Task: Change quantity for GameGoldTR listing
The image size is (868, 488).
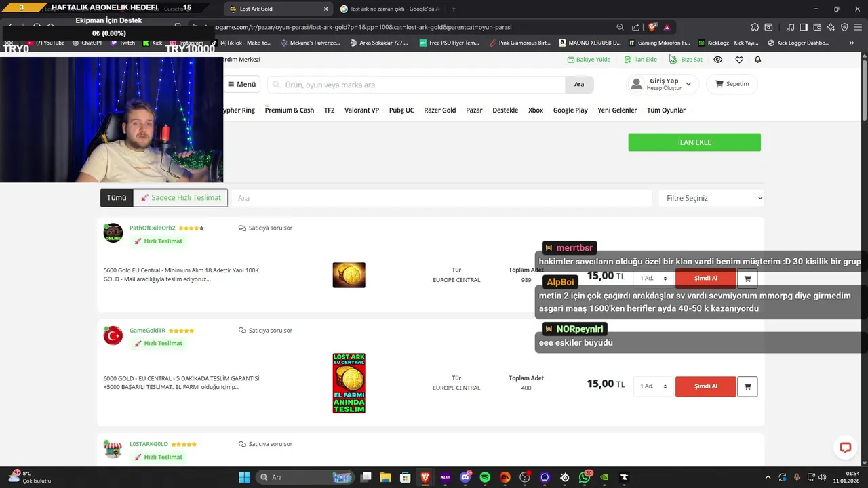Action: [653, 386]
